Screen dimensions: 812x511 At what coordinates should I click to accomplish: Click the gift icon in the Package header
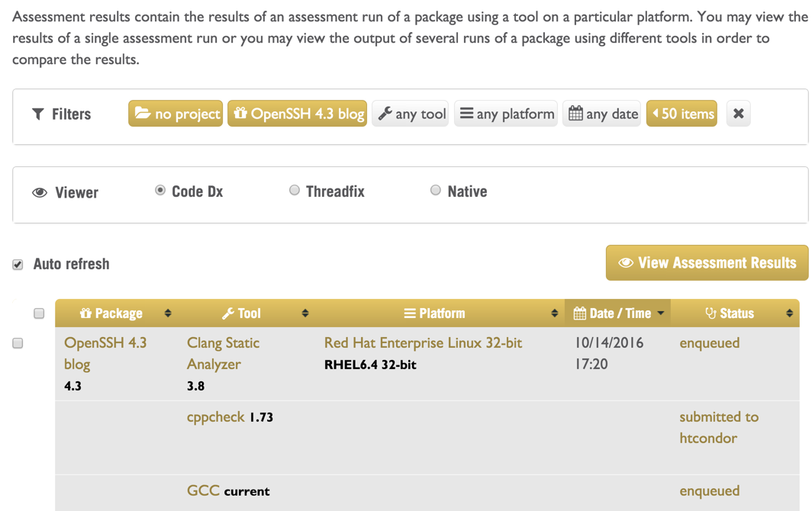[85, 313]
